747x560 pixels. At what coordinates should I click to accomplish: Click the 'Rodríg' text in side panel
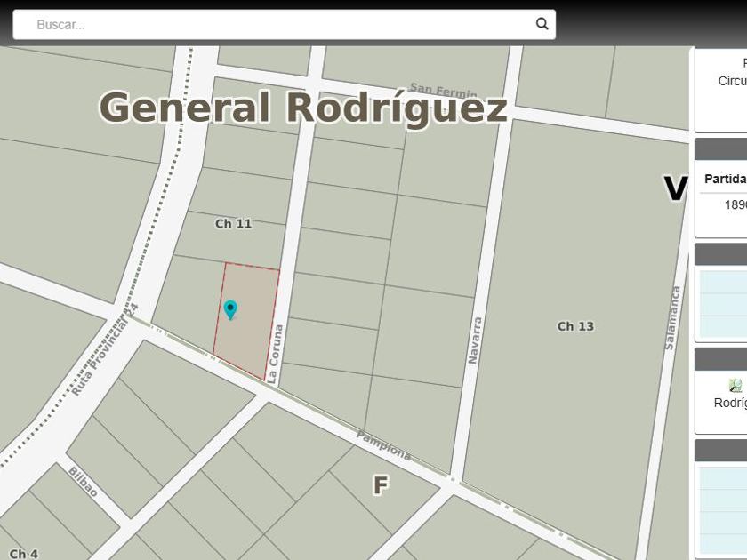pyautogui.click(x=730, y=403)
